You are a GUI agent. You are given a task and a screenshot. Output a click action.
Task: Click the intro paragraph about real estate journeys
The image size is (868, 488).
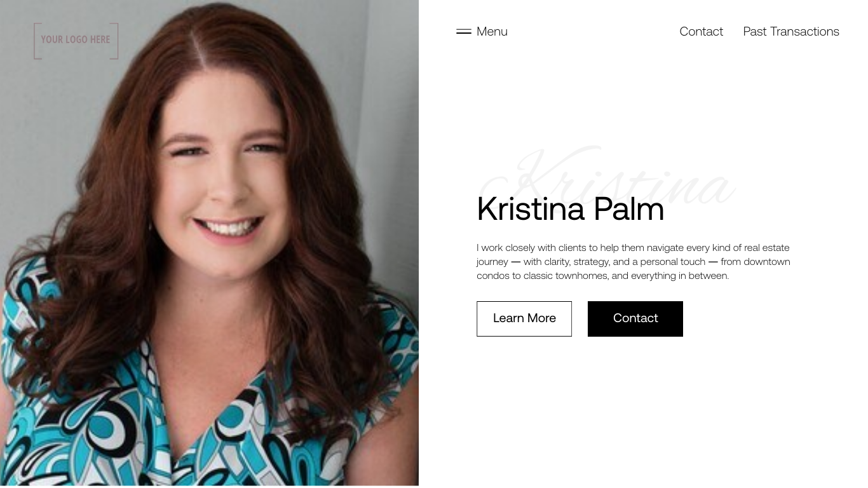tap(634, 262)
